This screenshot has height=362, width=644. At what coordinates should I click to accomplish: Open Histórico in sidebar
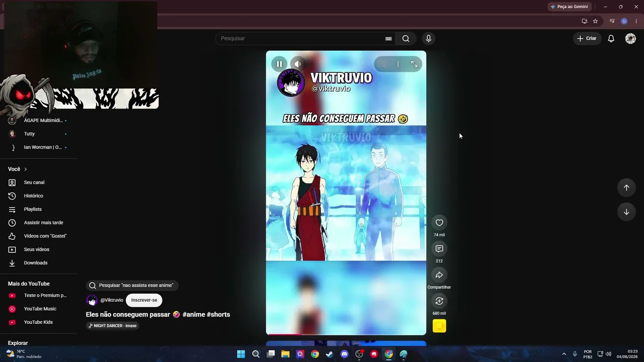pos(38,196)
